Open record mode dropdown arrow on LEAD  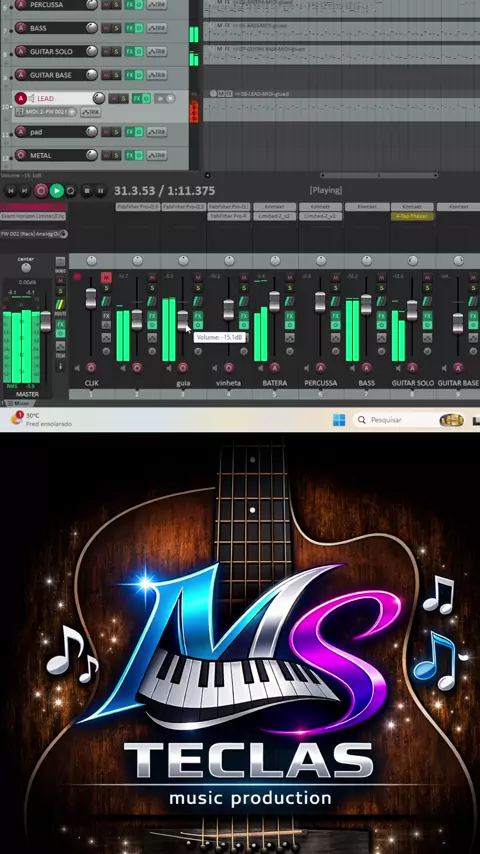click(170, 99)
